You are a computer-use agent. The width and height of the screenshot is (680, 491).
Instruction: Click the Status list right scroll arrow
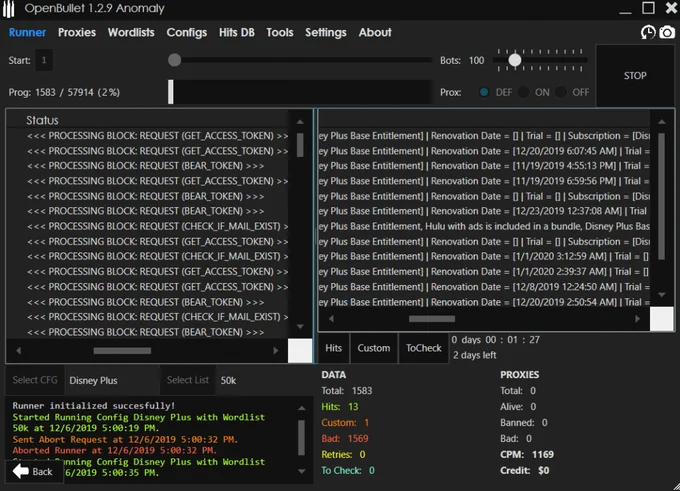pos(276,350)
